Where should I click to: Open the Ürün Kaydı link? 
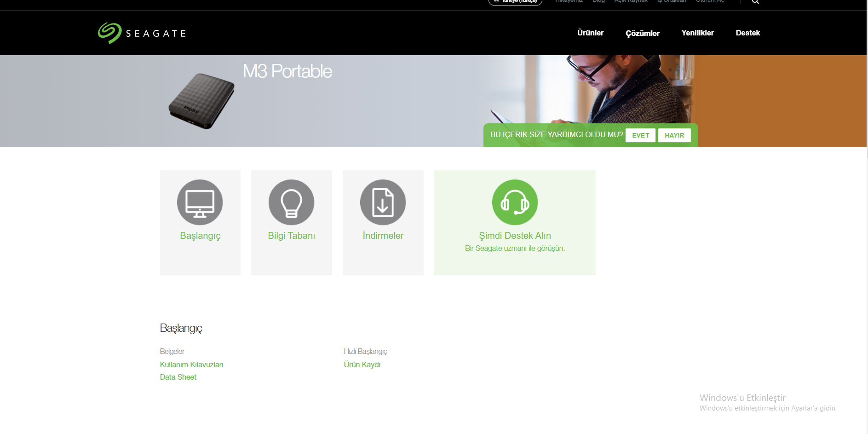pyautogui.click(x=362, y=365)
